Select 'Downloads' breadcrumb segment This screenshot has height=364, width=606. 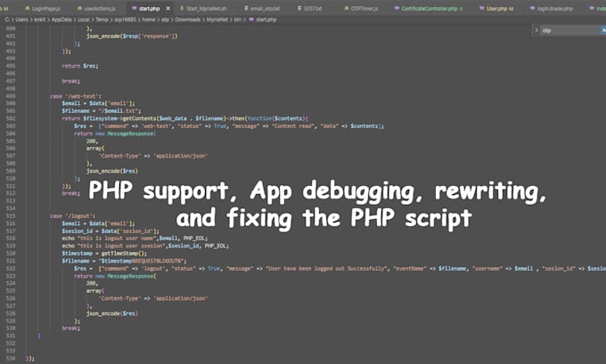pyautogui.click(x=188, y=20)
